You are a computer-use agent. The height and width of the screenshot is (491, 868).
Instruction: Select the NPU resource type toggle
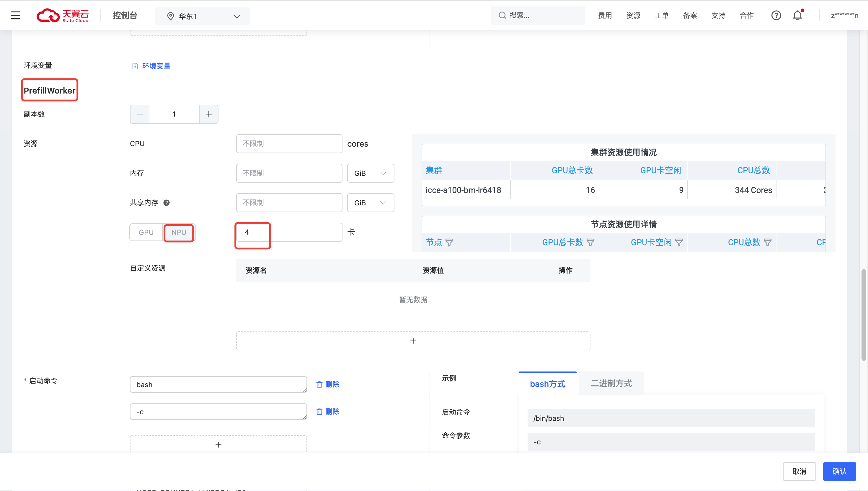coord(179,232)
